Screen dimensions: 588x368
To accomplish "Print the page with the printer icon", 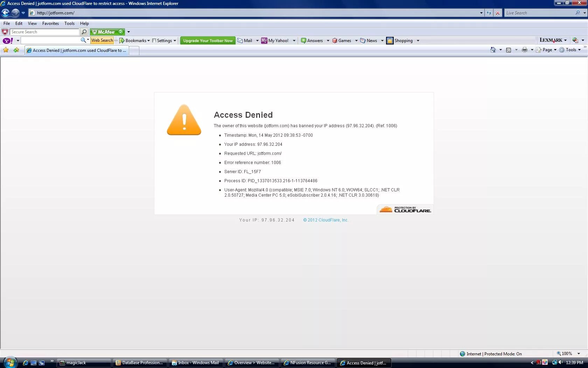I will coord(524,50).
